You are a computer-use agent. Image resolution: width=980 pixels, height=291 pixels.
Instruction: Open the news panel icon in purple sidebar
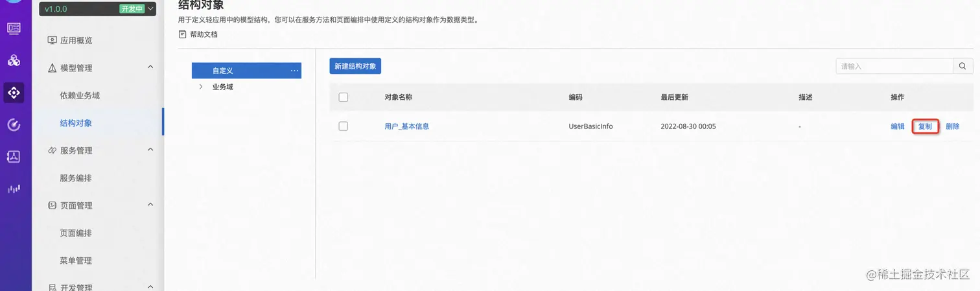pos(14,28)
